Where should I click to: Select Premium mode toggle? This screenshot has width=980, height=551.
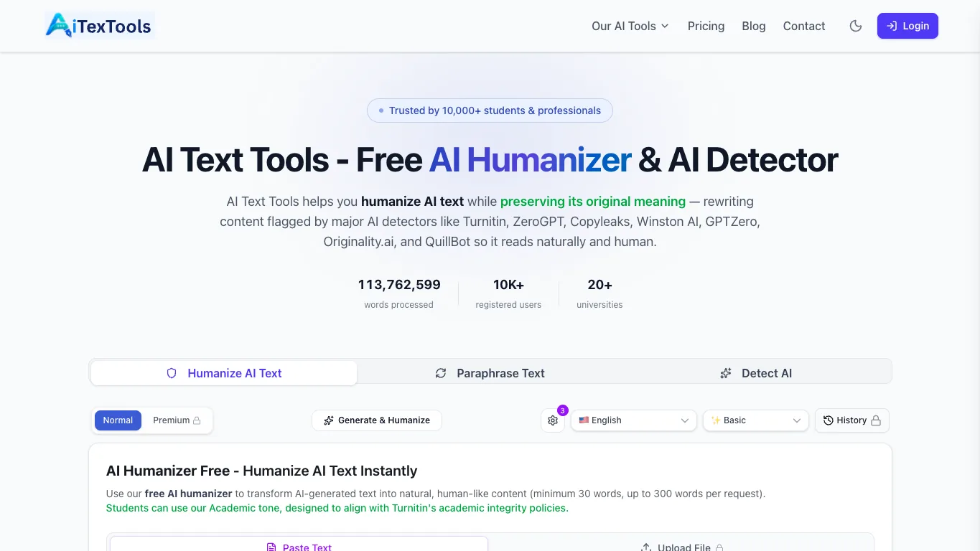coord(177,420)
